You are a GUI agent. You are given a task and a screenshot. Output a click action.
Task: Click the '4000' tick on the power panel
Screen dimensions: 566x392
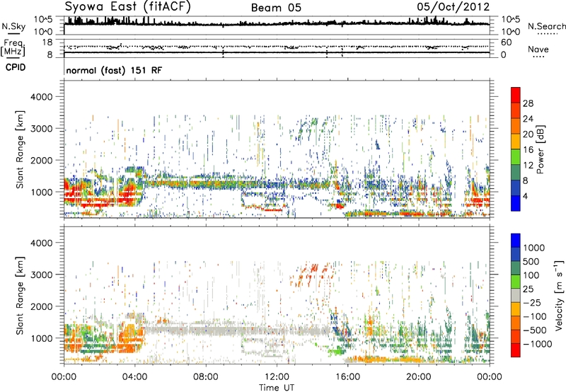(41, 97)
